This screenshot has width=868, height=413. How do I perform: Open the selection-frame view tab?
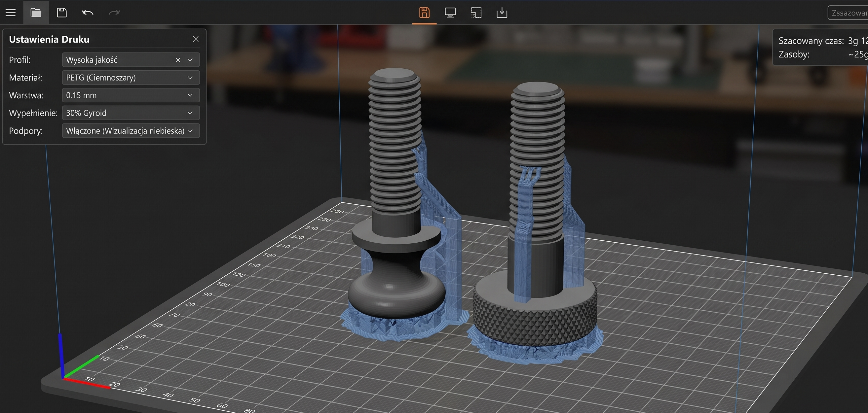[x=476, y=13]
